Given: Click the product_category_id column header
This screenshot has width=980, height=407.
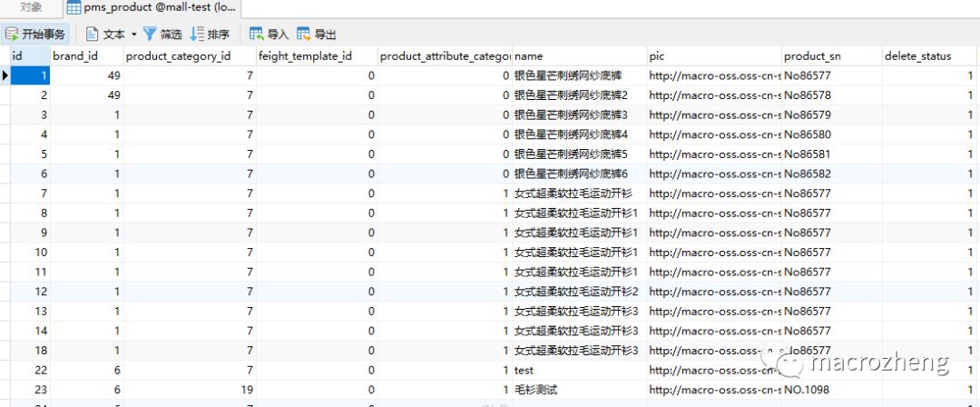Looking at the screenshot, I should [x=190, y=55].
